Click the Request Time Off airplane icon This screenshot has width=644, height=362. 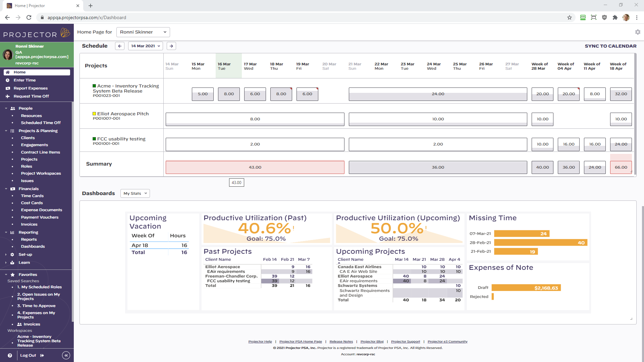(x=8, y=97)
